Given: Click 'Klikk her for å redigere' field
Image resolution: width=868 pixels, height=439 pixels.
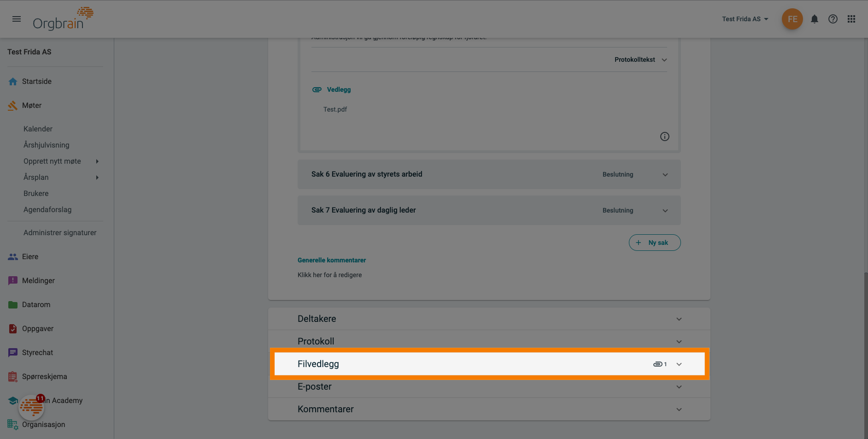Looking at the screenshot, I should pos(329,275).
